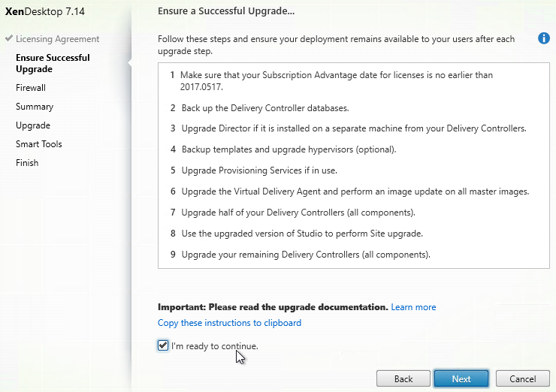Viewport: 556px width, 392px height.
Task: Click the Licensing Agreement checkmark icon
Action: click(x=9, y=38)
